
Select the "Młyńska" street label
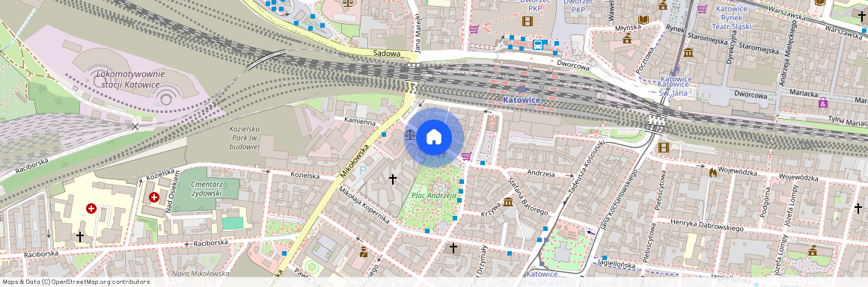point(628,27)
